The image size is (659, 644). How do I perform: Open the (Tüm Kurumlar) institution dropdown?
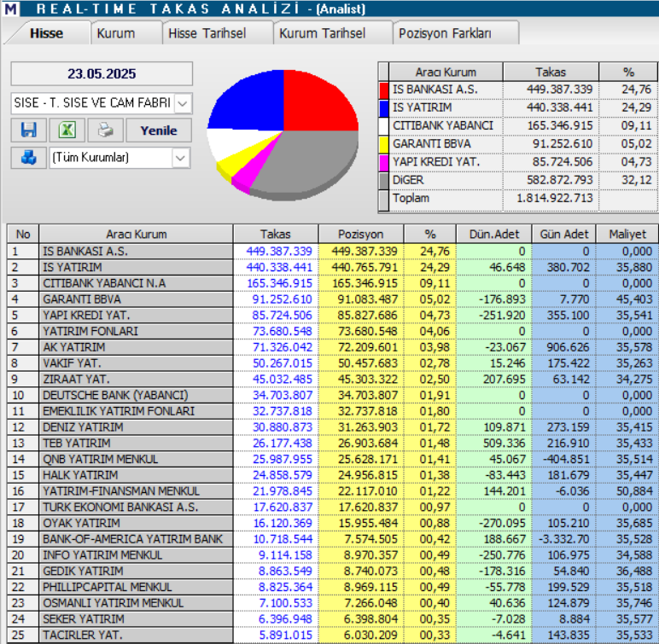coord(180,158)
